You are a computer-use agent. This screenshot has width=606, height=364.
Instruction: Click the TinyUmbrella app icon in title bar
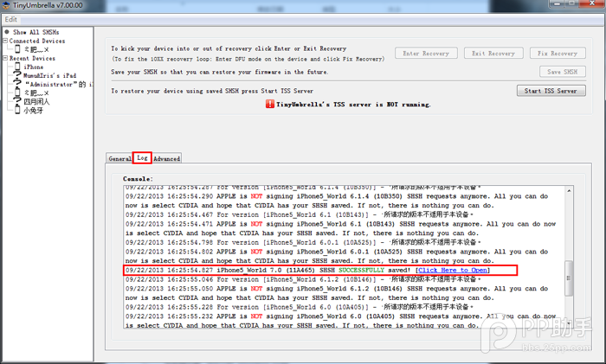point(6,5)
